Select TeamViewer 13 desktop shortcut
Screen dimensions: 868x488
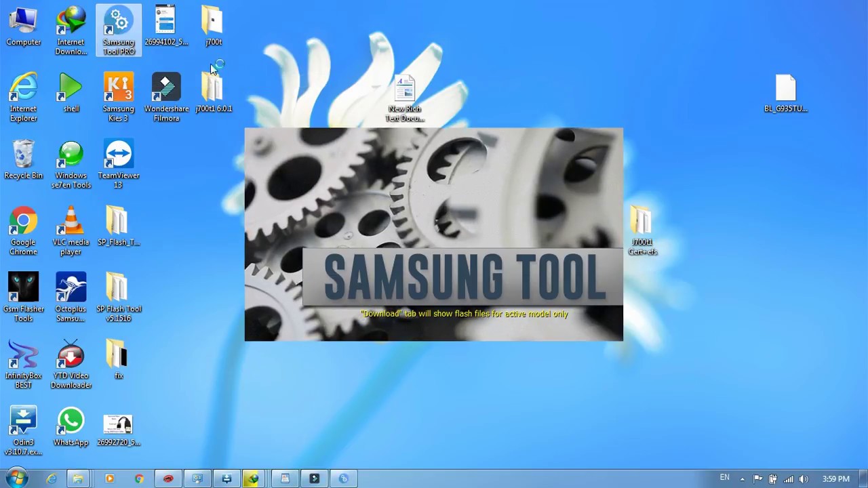coord(119,165)
